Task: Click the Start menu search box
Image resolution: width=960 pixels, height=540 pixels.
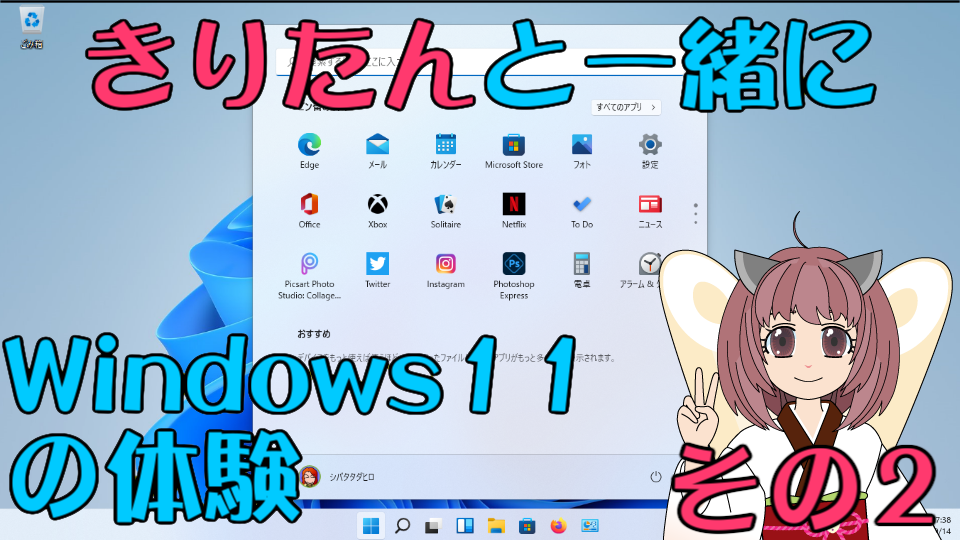Action: click(x=478, y=61)
